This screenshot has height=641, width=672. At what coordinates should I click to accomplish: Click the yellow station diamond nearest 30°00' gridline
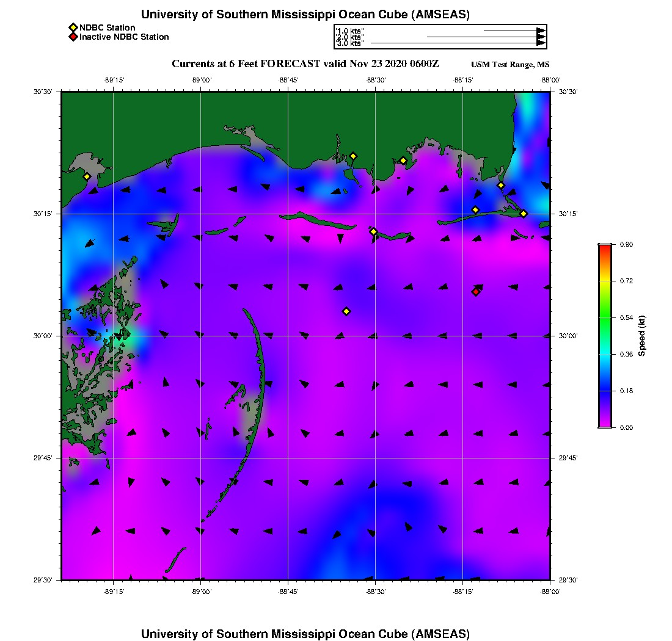[346, 311]
